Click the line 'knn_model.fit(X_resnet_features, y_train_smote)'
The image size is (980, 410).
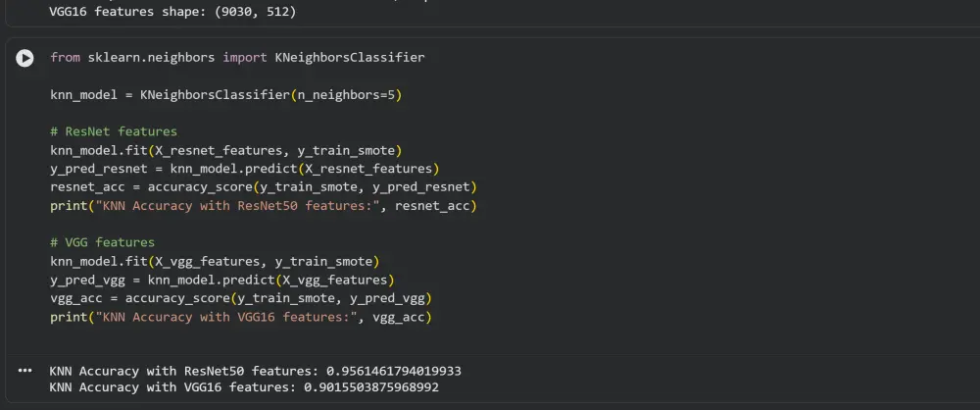[x=226, y=150]
